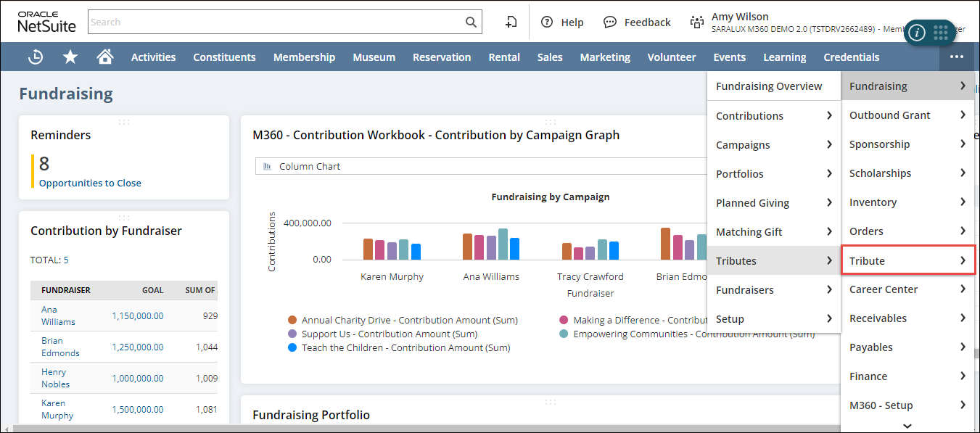Select Fundraising Overview menu item
This screenshot has width=980, height=433.
[769, 86]
